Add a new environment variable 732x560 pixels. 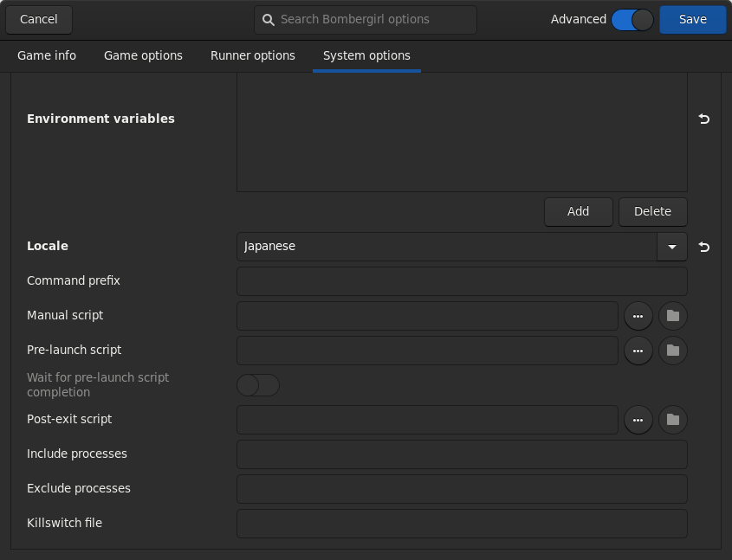(578, 211)
